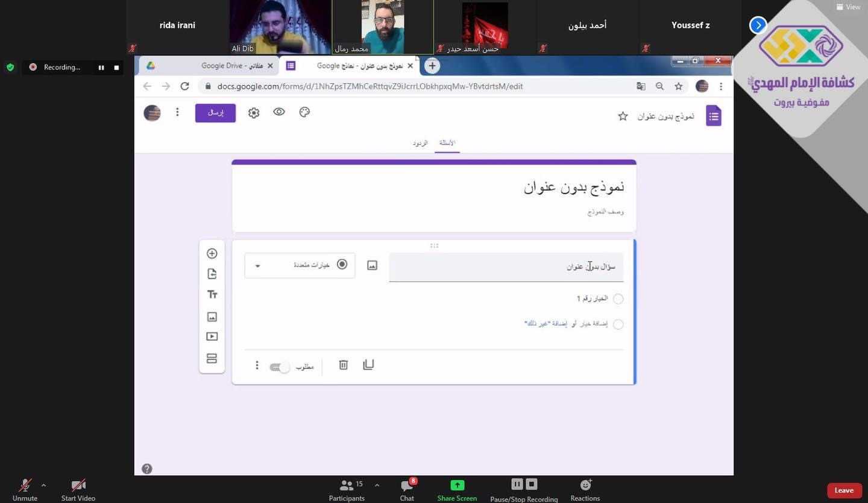The width and height of the screenshot is (868, 503).
Task: Click the red Leave meeting button
Action: [843, 490]
